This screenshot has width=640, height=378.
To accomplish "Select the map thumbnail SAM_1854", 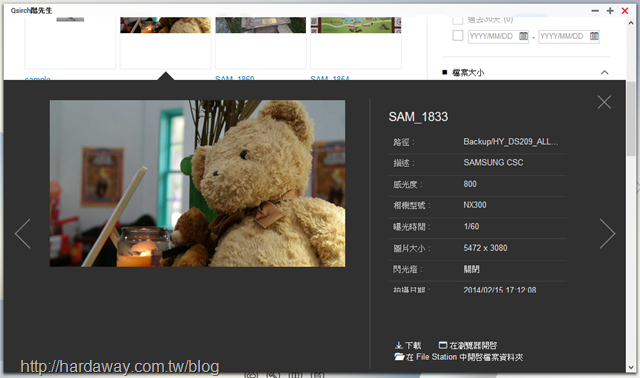I will 356,25.
